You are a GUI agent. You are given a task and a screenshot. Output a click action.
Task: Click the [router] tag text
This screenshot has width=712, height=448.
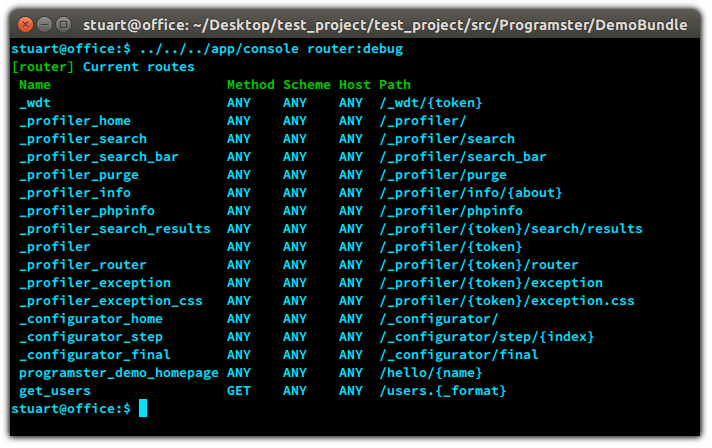[x=43, y=67]
